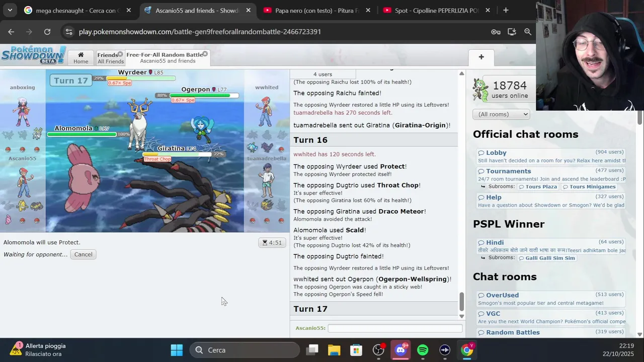Open the zoom magnifier icon in address bar
The width and height of the screenshot is (644, 362).
(528, 32)
